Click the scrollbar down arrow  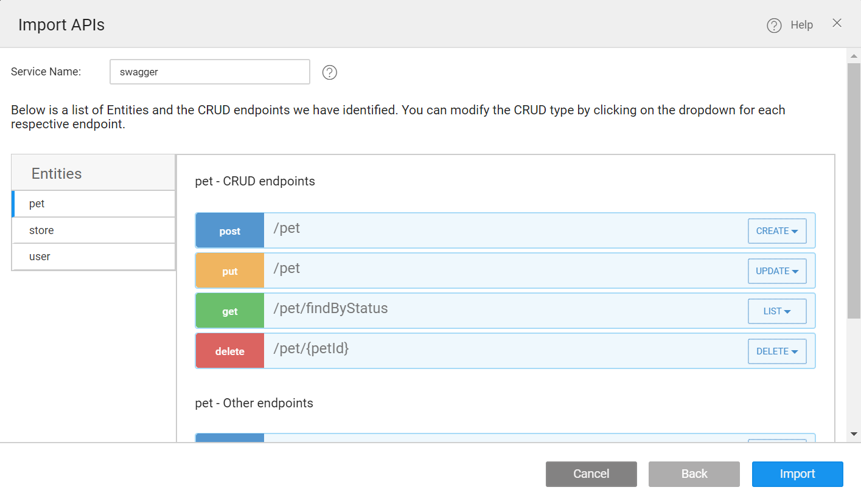click(x=854, y=434)
